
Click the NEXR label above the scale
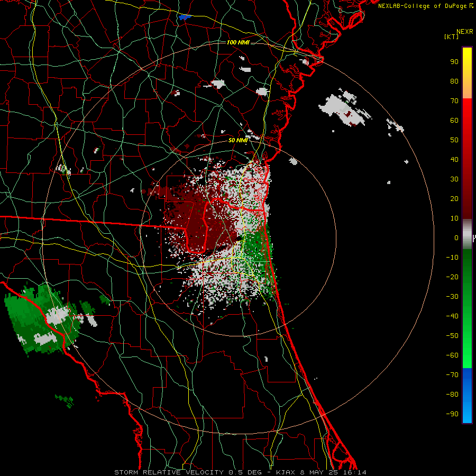464,32
